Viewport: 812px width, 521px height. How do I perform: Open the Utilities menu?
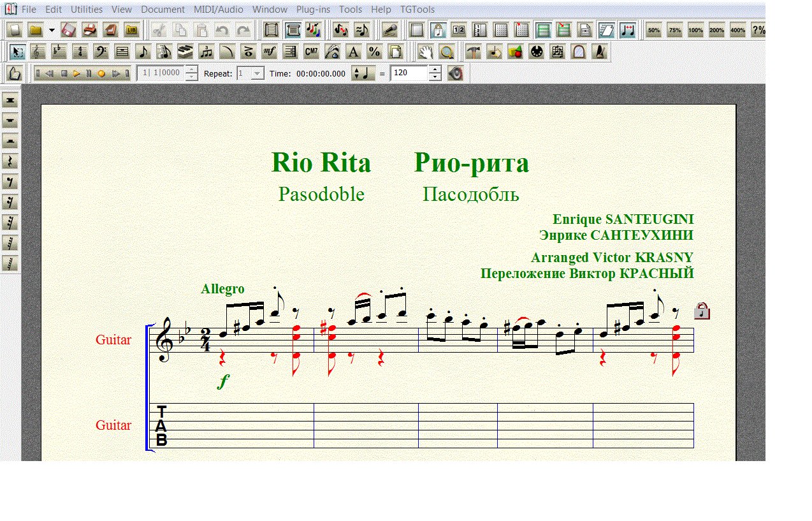click(87, 10)
